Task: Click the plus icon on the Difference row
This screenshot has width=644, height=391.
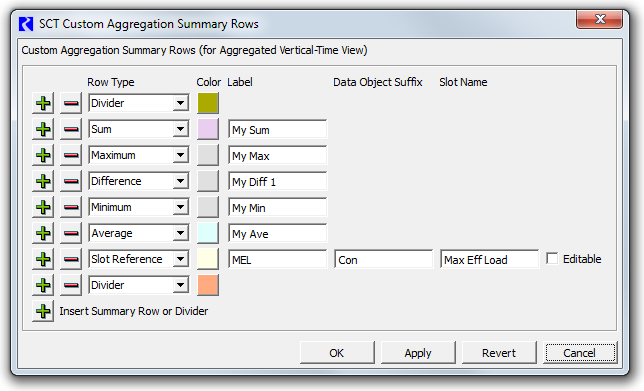Action: pyautogui.click(x=43, y=181)
